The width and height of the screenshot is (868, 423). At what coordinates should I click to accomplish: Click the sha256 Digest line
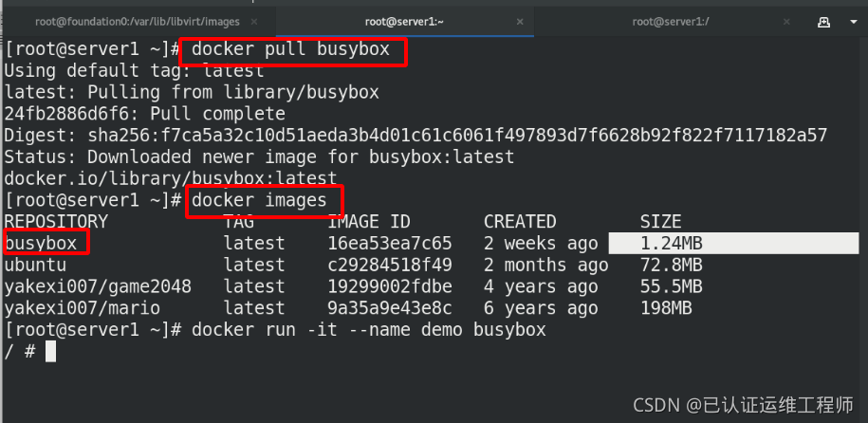(x=416, y=135)
